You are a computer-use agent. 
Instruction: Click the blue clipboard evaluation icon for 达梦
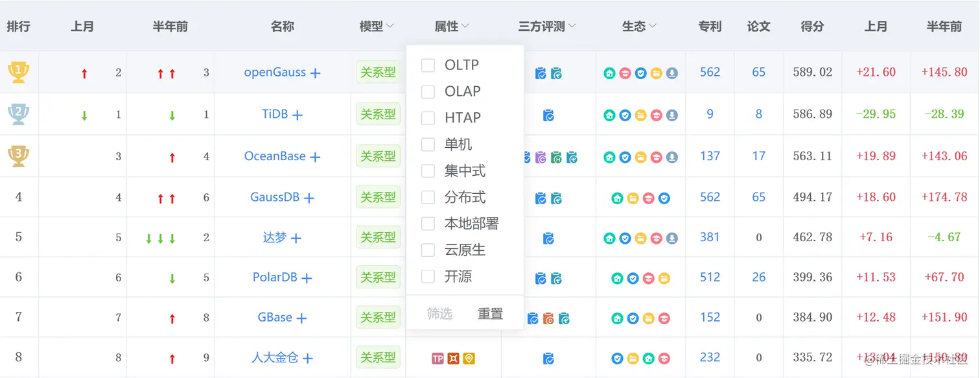(548, 238)
